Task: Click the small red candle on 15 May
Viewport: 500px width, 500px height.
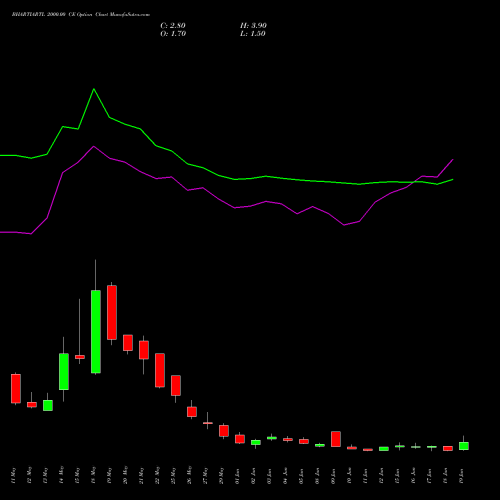Action: 80,357
